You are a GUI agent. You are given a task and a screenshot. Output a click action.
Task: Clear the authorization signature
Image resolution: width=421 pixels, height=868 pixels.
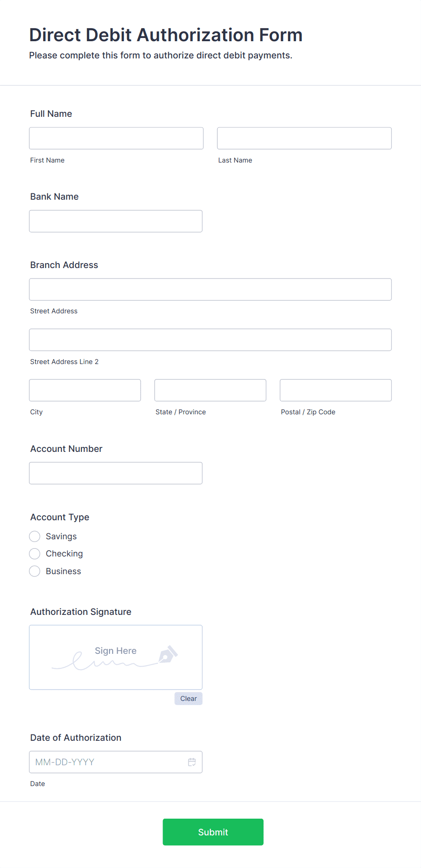188,698
